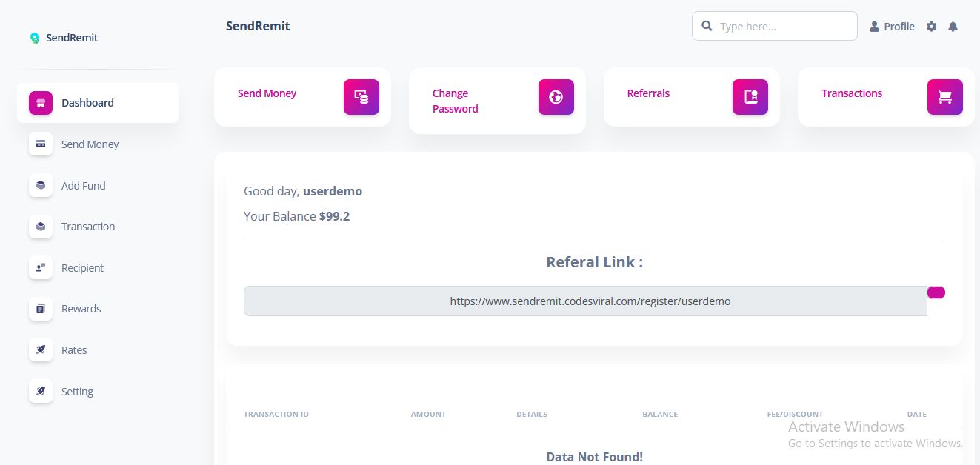Viewport: 980px width, 465px height.
Task: Go to Add Fund in the sidebar
Action: click(98, 186)
